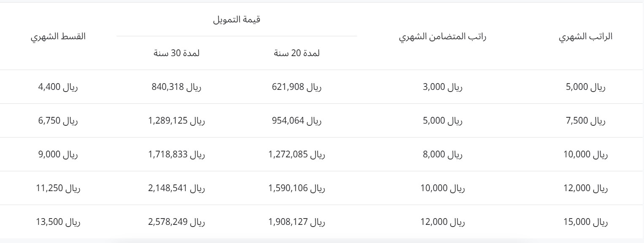Click the 13,500 ريال installment cell
Viewport: 644px width, 243px height.
(58, 222)
